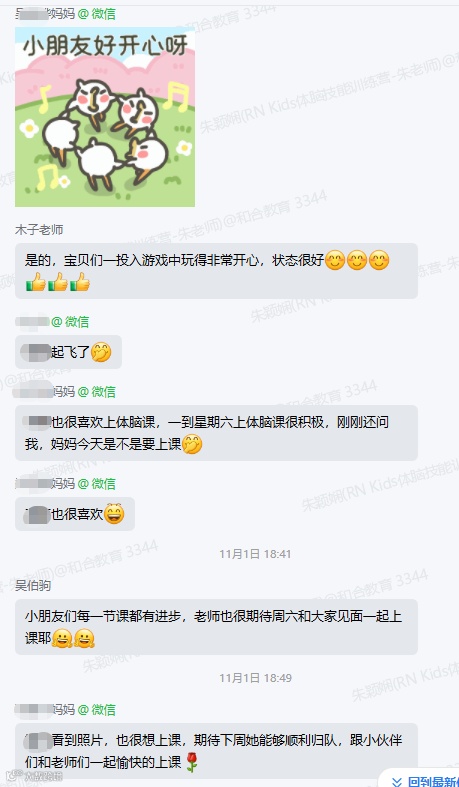Click the rose emoji in last message

point(192,762)
